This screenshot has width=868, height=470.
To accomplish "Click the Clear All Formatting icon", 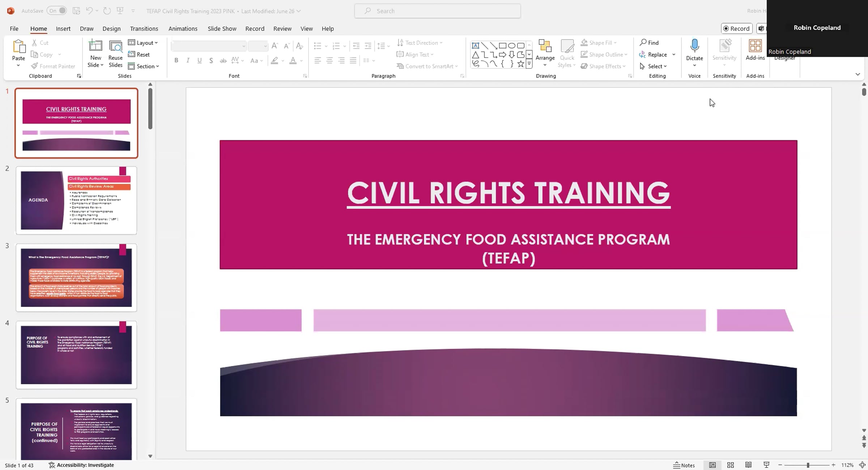I will 299,46.
